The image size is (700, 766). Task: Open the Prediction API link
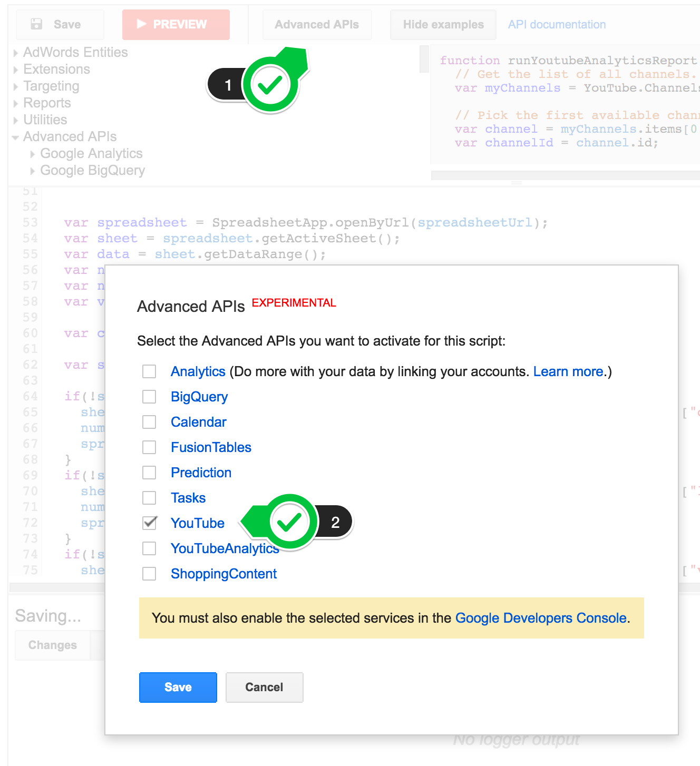(x=201, y=473)
